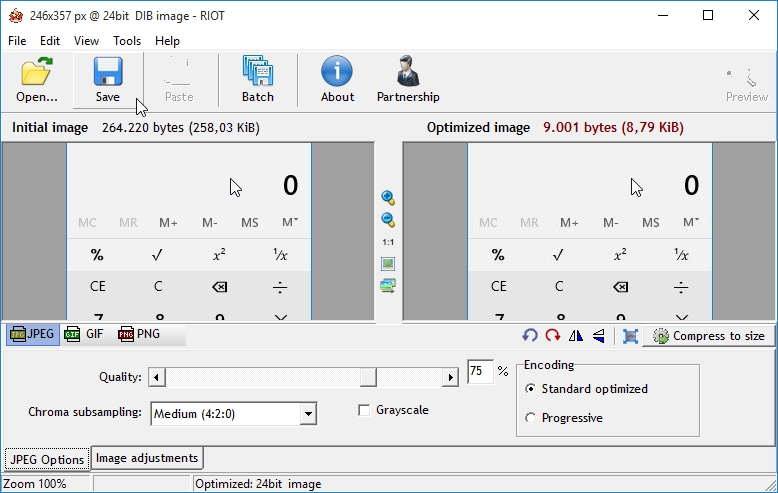Click the Quality slider thumb
The height and width of the screenshot is (493, 778).
(x=368, y=377)
